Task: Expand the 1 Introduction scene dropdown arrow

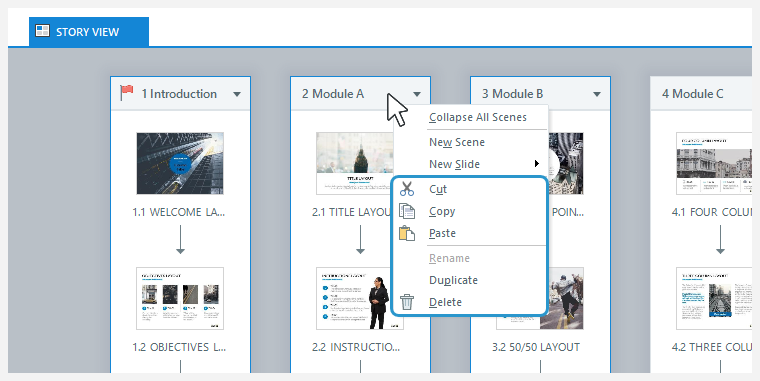Action: click(237, 94)
